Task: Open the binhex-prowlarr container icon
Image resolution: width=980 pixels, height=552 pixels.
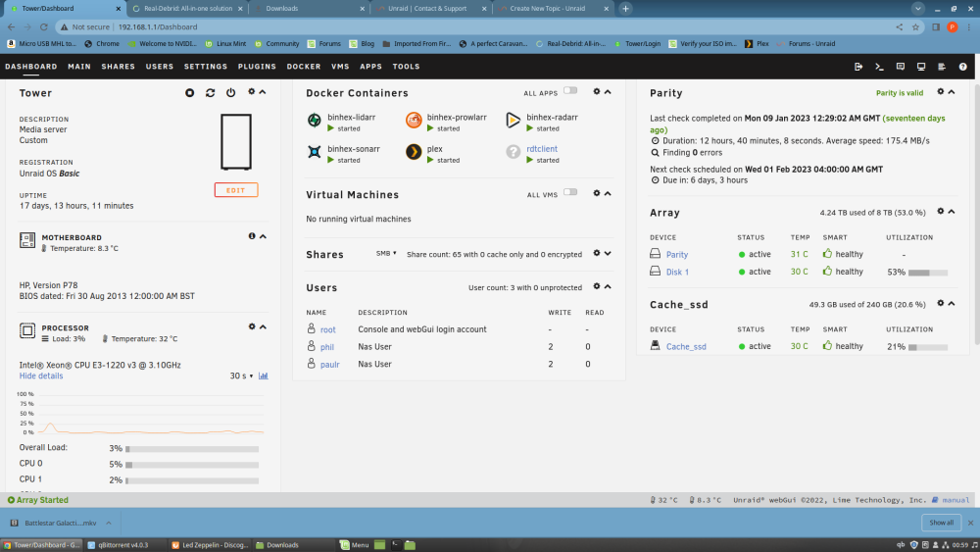Action: coord(414,120)
